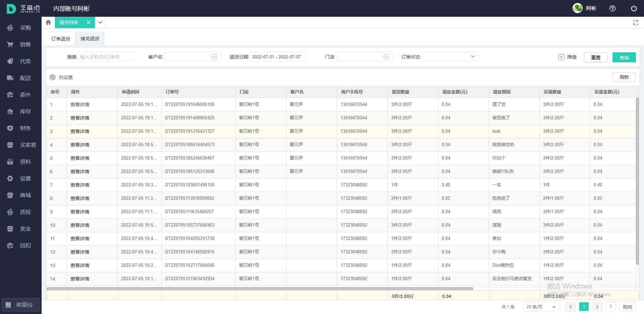
Task: Open the 回扣 rebate icon
Action: point(10,246)
